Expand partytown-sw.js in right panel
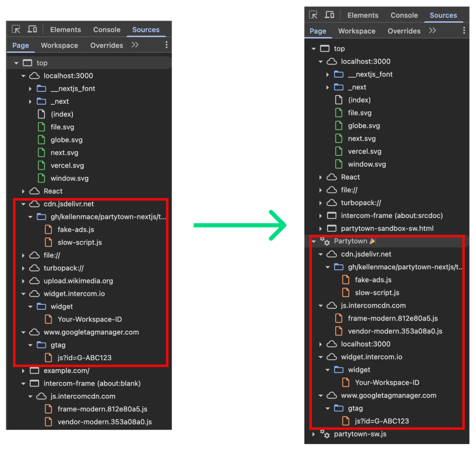The image size is (476, 449). (x=314, y=434)
